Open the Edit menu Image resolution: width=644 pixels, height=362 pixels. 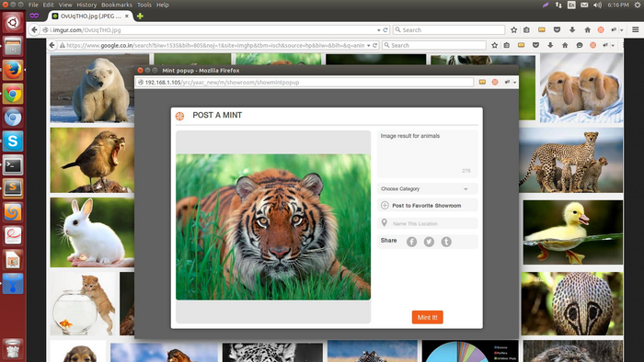click(48, 5)
